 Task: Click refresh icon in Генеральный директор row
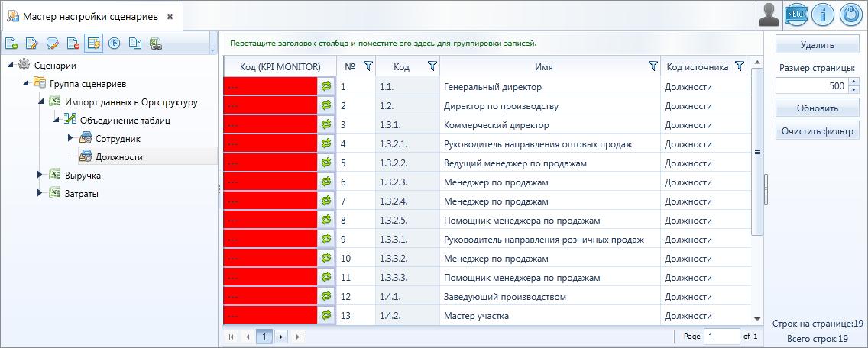click(326, 86)
